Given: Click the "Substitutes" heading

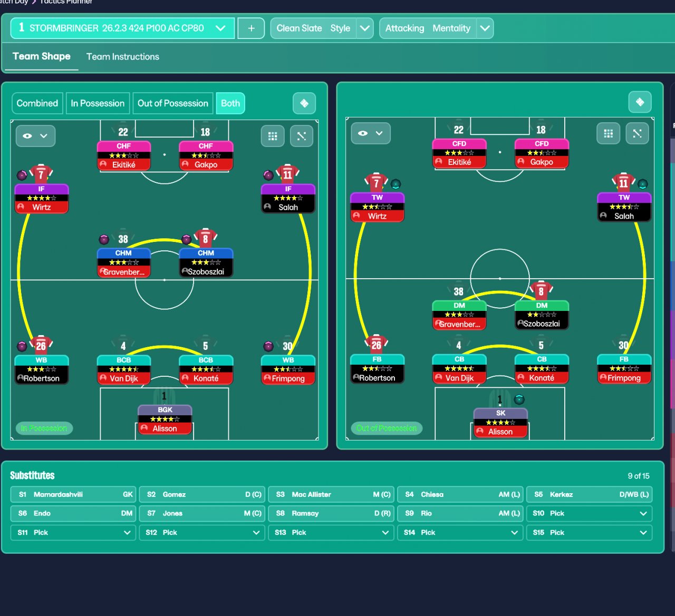Looking at the screenshot, I should click(x=33, y=475).
